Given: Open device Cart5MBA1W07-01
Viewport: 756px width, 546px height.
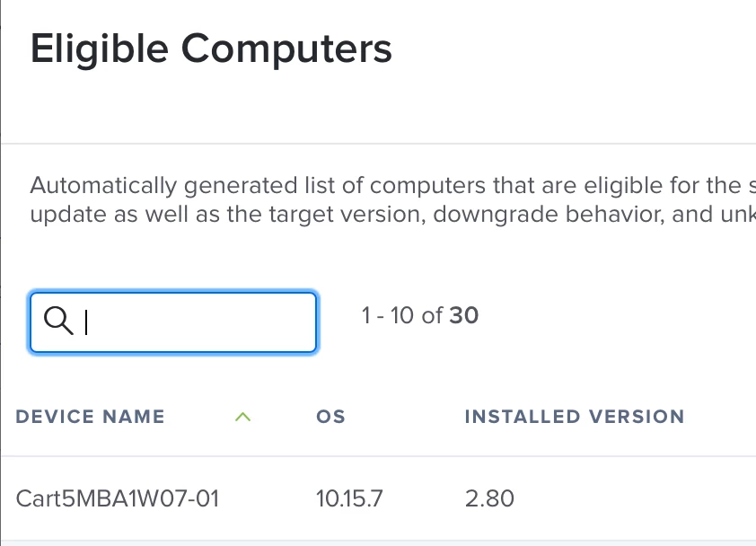Looking at the screenshot, I should coord(117,498).
